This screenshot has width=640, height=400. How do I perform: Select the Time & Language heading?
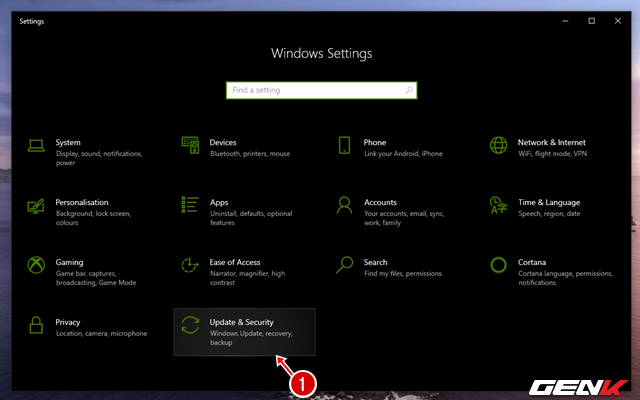coord(549,202)
